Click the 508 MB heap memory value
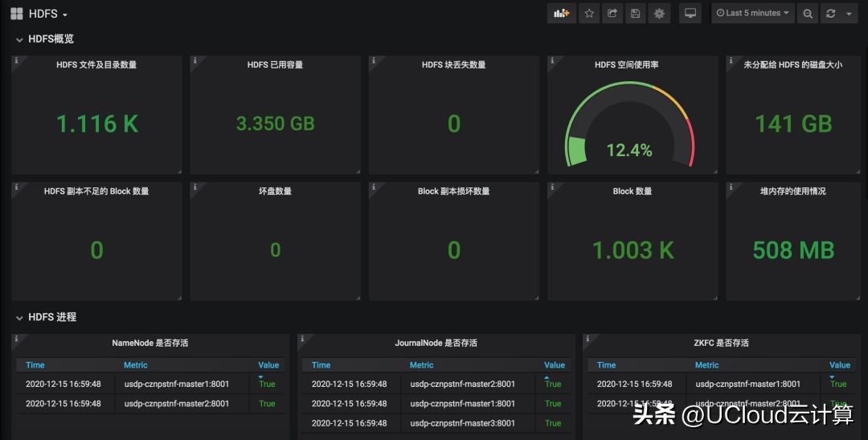The image size is (868, 440). [x=793, y=250]
